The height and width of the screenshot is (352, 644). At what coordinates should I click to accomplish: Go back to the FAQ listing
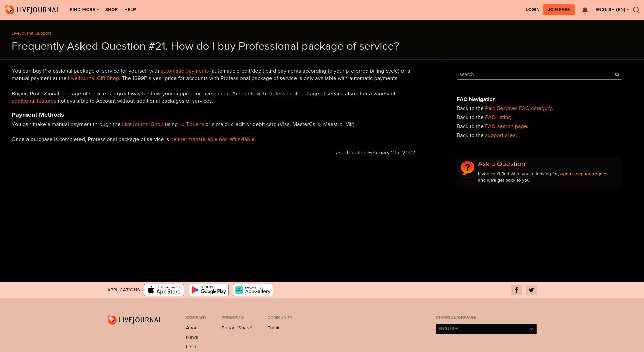click(x=498, y=117)
